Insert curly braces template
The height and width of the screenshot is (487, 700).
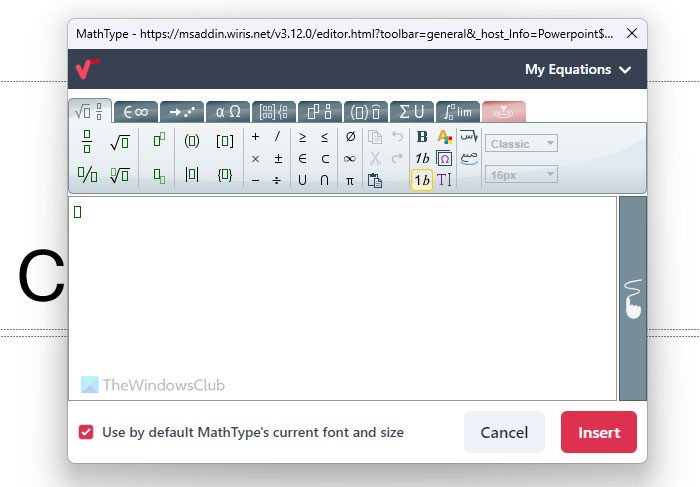pyautogui.click(x=225, y=175)
